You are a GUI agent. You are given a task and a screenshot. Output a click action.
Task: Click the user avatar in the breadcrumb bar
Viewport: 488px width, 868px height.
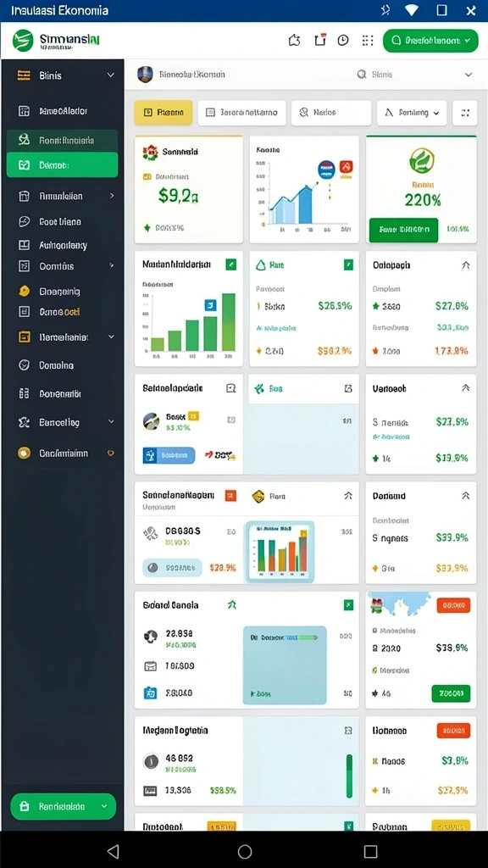(145, 75)
